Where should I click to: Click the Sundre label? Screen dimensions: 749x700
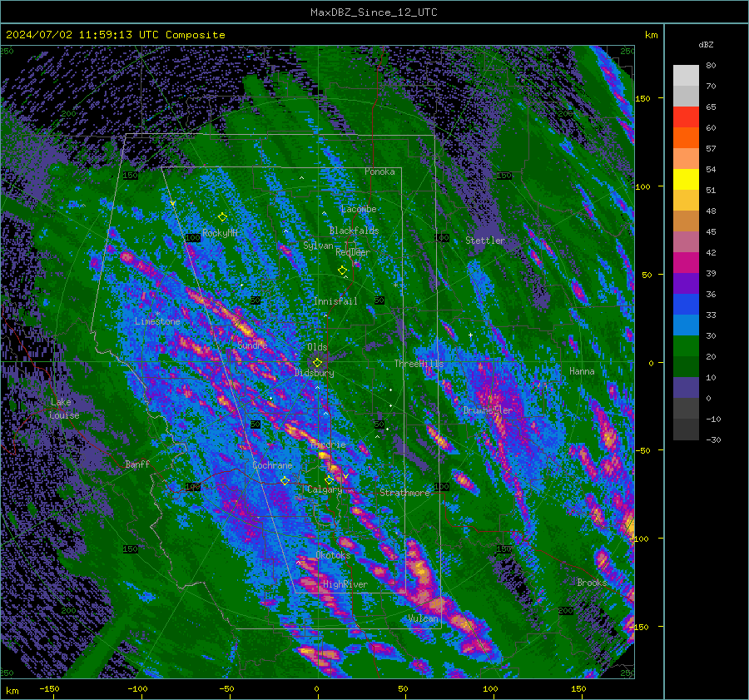(252, 345)
